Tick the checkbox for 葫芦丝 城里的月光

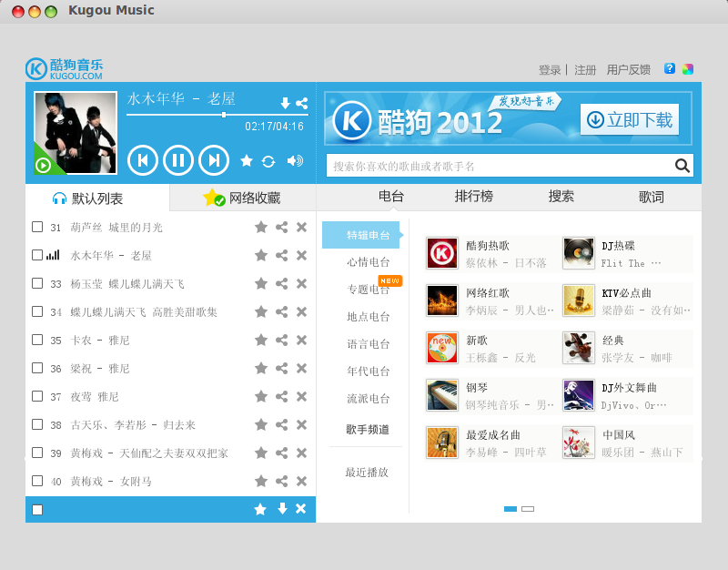click(37, 227)
